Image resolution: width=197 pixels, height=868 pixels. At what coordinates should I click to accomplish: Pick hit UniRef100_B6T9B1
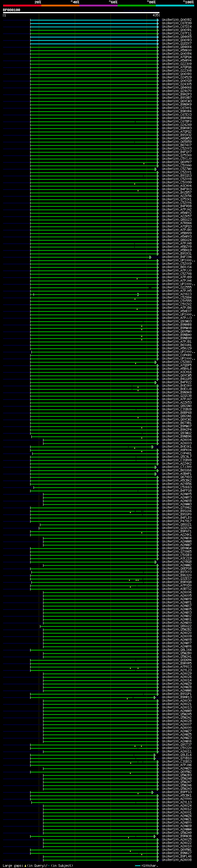(176, 423)
